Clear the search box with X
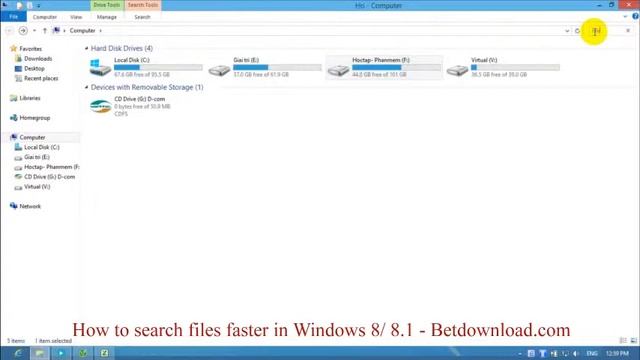The image size is (640, 360). pos(628,31)
